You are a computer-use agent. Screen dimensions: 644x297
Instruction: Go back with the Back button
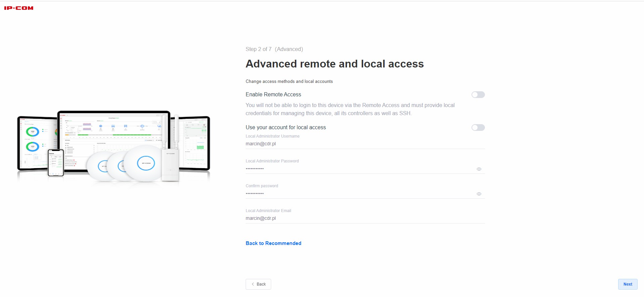click(258, 284)
